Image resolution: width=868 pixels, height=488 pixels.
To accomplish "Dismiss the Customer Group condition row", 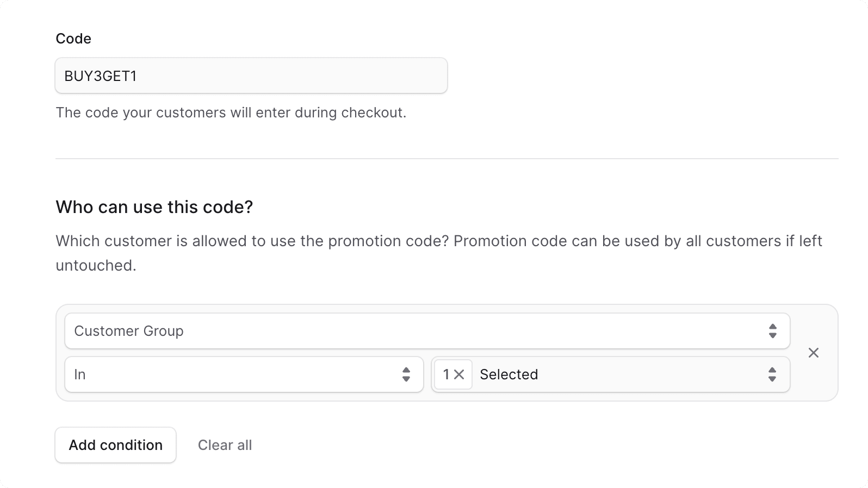I will coord(814,353).
